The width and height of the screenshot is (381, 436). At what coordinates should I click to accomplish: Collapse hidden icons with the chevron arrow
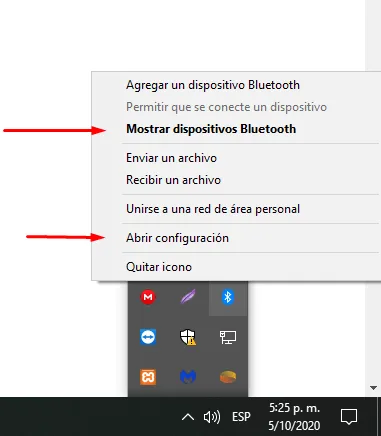pyautogui.click(x=188, y=417)
